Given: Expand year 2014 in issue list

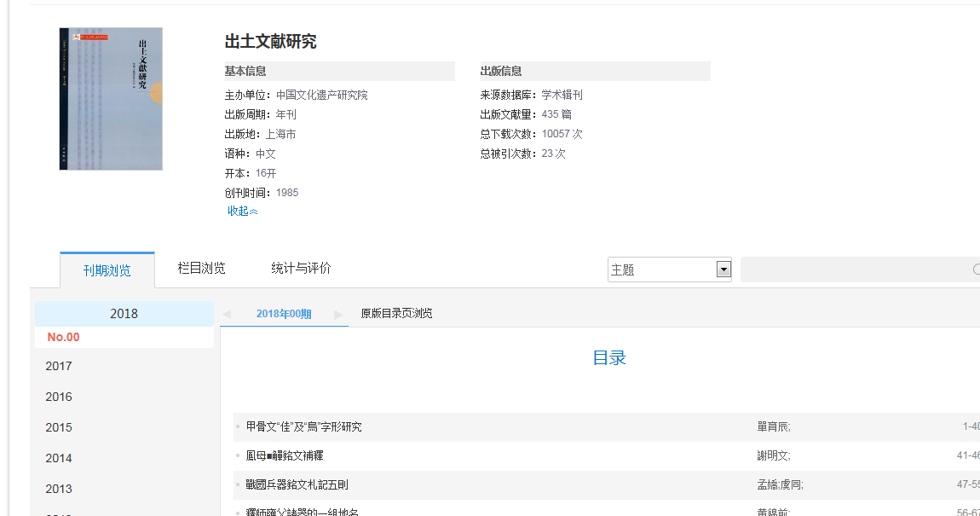Looking at the screenshot, I should click(x=59, y=458).
